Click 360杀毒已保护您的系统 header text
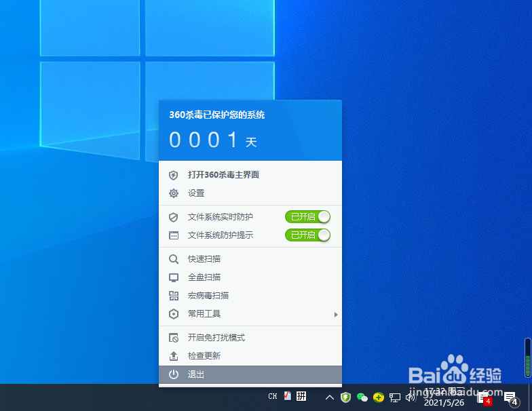532x411 pixels. point(217,115)
